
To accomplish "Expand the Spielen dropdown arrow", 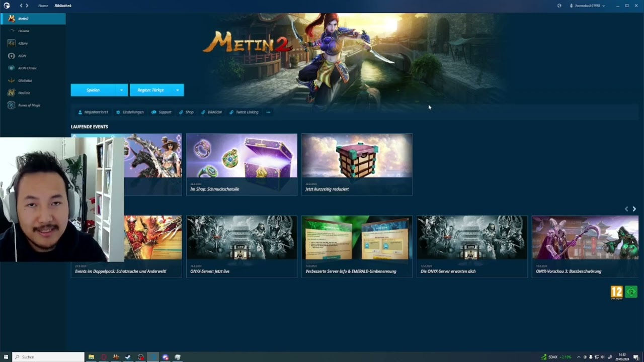I will [x=121, y=90].
